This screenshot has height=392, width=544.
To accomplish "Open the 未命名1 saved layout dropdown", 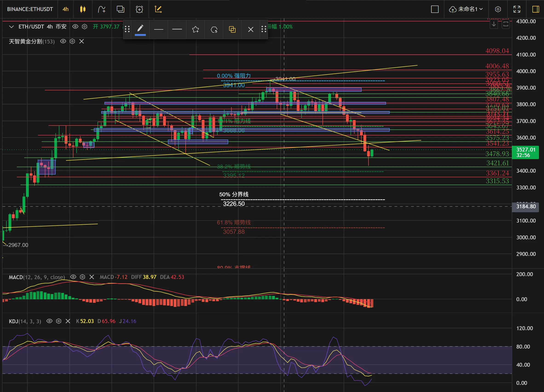I will [466, 9].
